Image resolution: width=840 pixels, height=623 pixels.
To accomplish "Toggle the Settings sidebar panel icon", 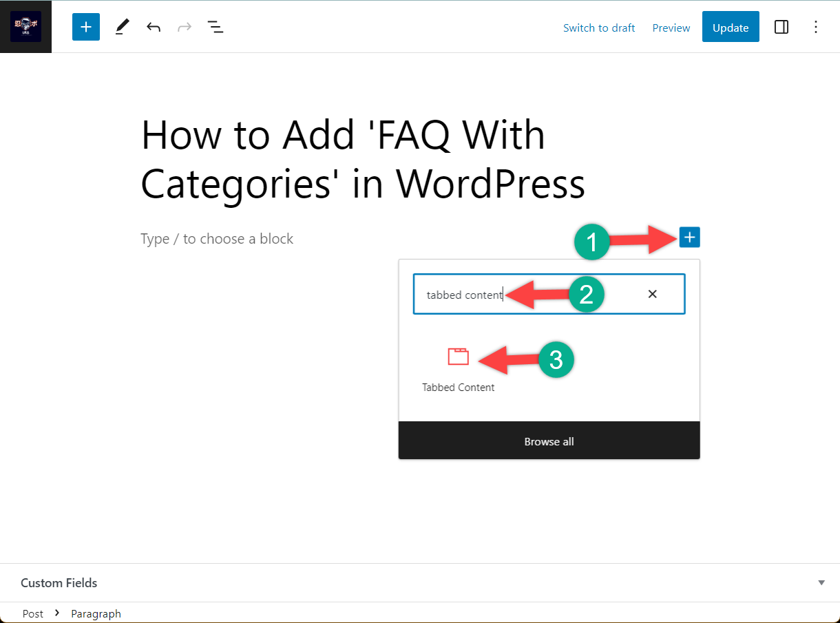I will coord(781,27).
